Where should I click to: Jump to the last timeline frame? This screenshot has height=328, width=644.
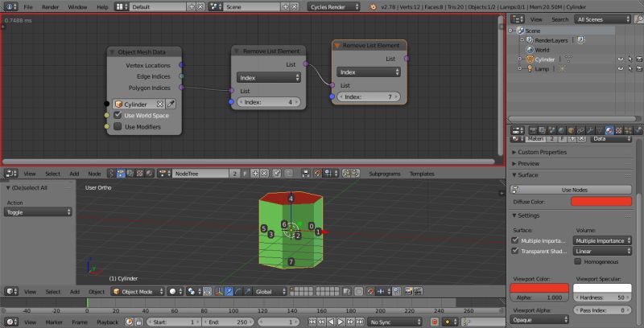360,322
